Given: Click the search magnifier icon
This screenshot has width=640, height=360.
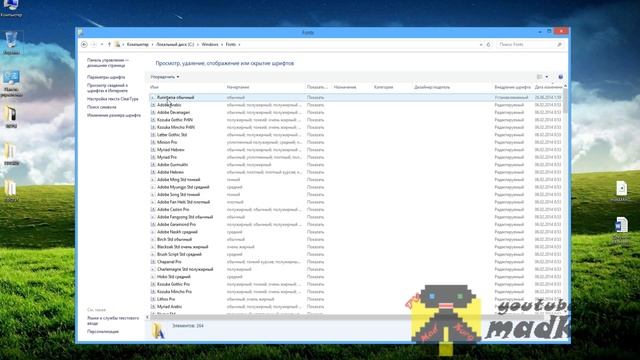Looking at the screenshot, I should [x=559, y=44].
